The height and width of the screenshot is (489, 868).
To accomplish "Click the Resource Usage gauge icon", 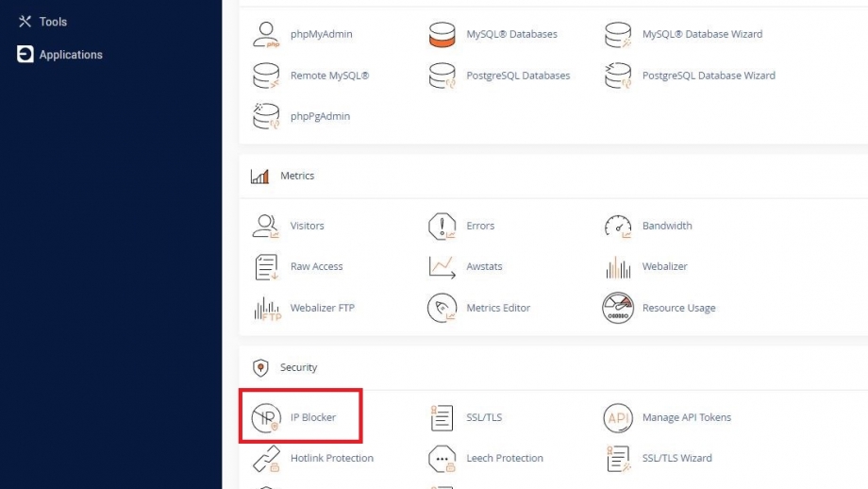I will click(618, 308).
